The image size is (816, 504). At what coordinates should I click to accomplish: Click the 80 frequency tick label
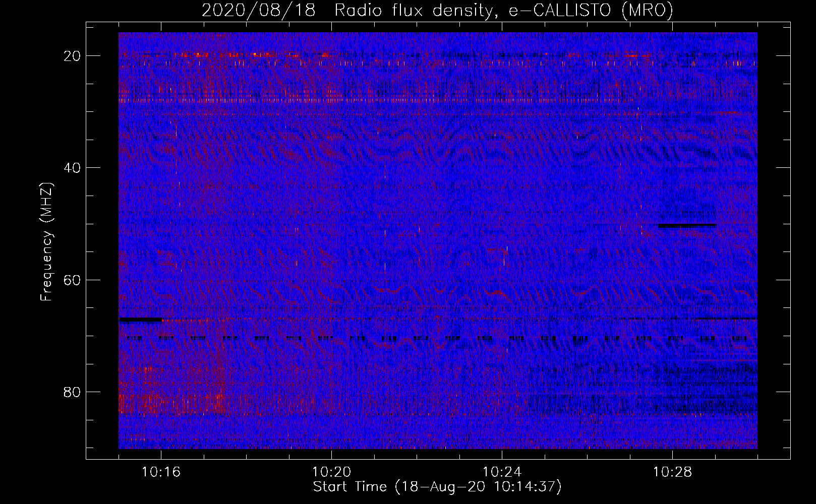click(72, 392)
